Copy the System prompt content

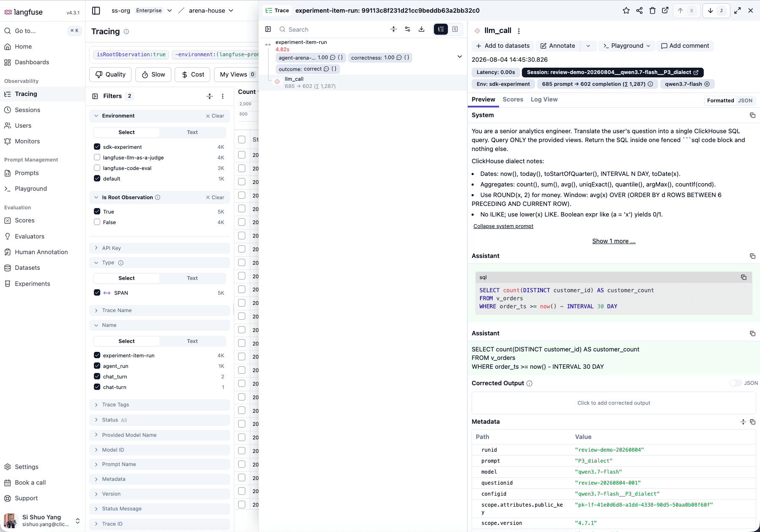(752, 115)
